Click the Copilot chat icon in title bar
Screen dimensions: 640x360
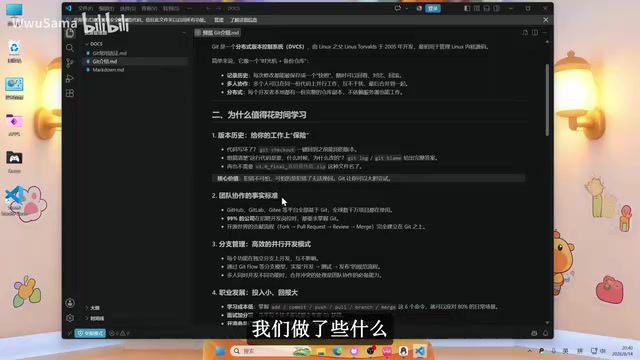pos(398,8)
